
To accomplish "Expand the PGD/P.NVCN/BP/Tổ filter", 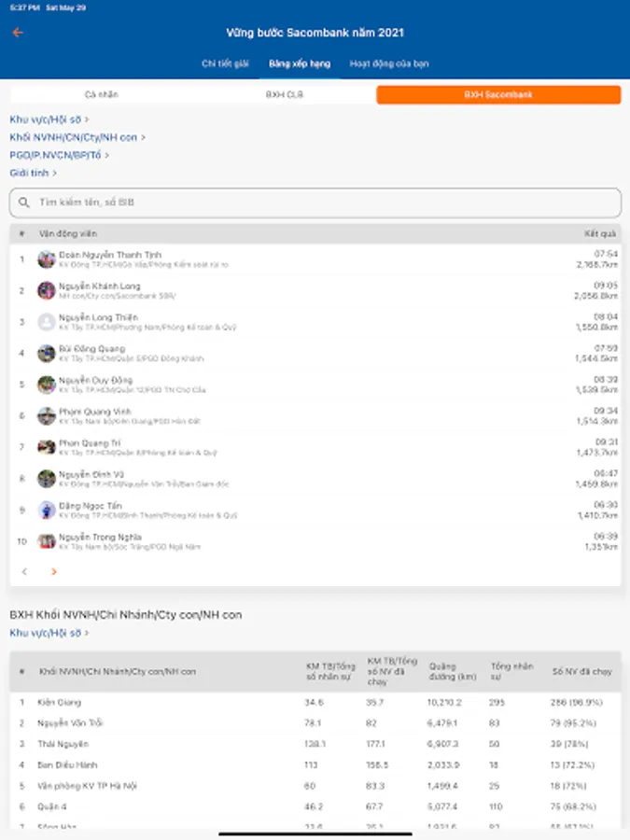I will 60,155.
